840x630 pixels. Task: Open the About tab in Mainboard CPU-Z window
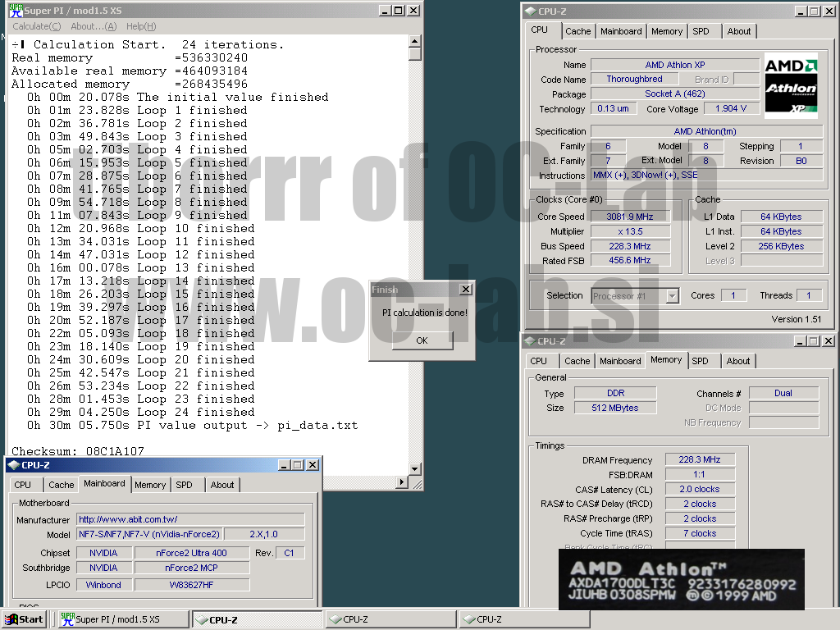coord(221,485)
